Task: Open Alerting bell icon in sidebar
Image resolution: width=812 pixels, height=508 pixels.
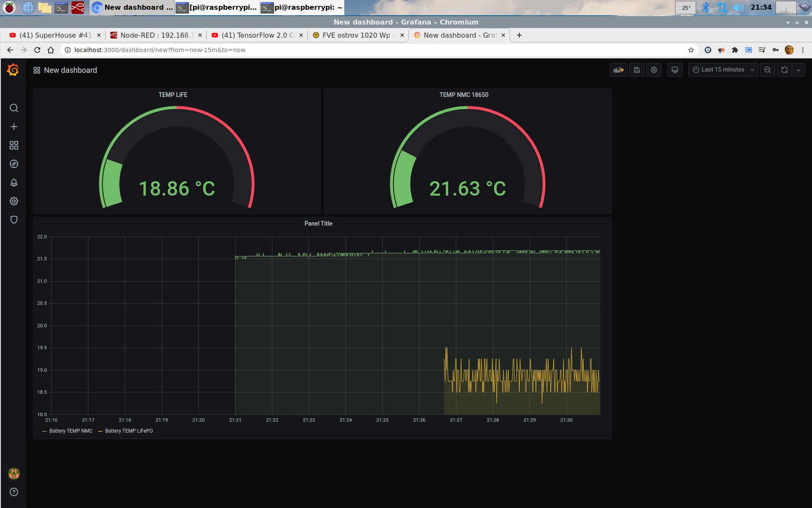Action: coord(14,182)
